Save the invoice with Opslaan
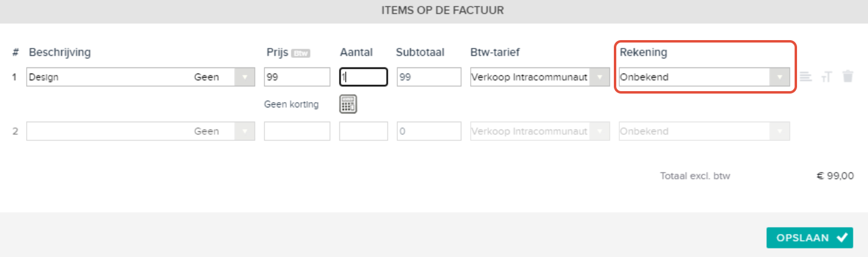The width and height of the screenshot is (868, 257). [x=810, y=238]
